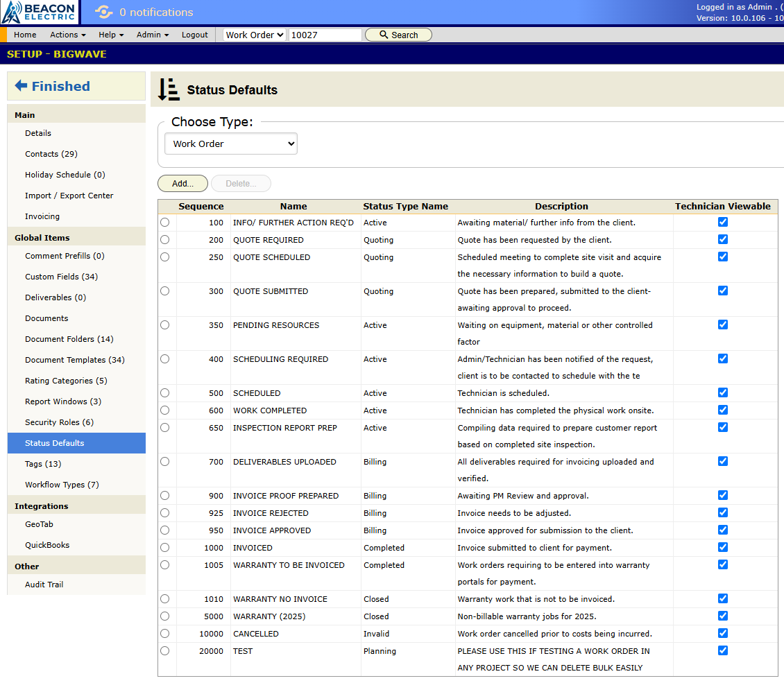This screenshot has height=683, width=784.
Task: Go to the Home menu item
Action: (x=25, y=35)
